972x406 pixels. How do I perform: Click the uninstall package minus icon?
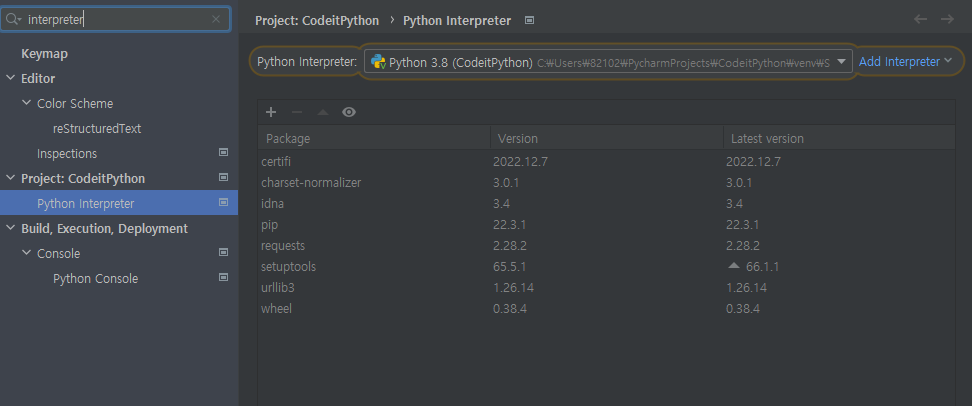pyautogui.click(x=296, y=113)
